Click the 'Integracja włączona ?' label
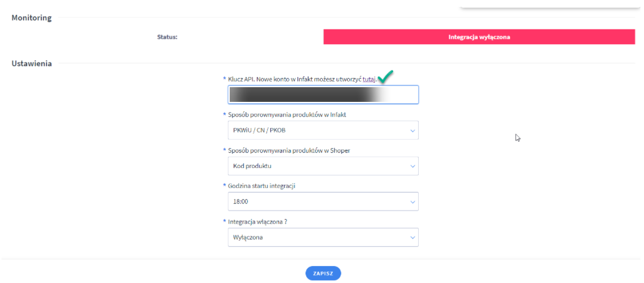Image resolution: width=644 pixels, height=283 pixels. pyautogui.click(x=257, y=222)
